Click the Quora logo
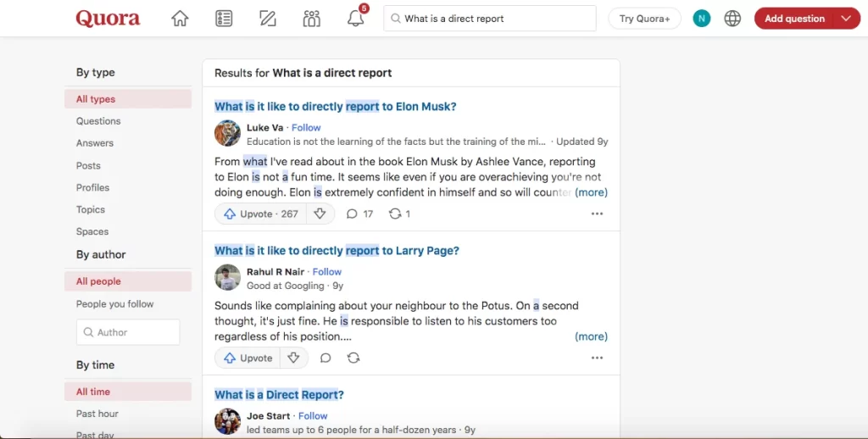This screenshot has width=868, height=439. pos(108,19)
